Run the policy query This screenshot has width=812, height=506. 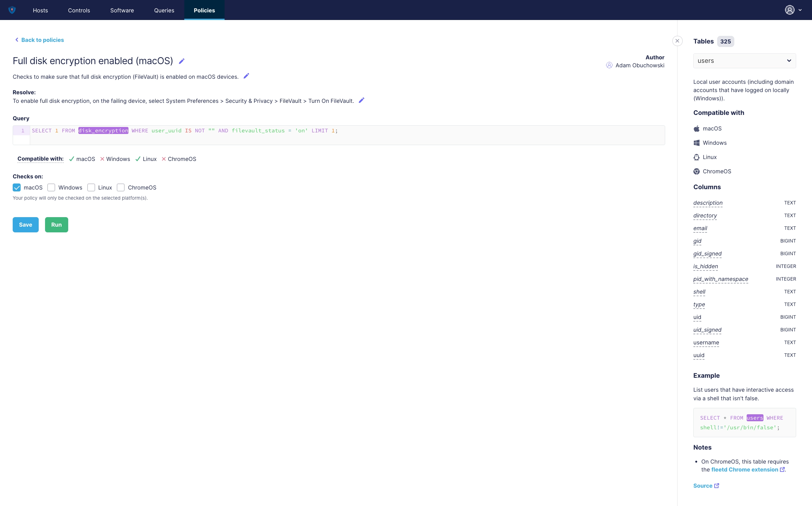[x=56, y=224]
